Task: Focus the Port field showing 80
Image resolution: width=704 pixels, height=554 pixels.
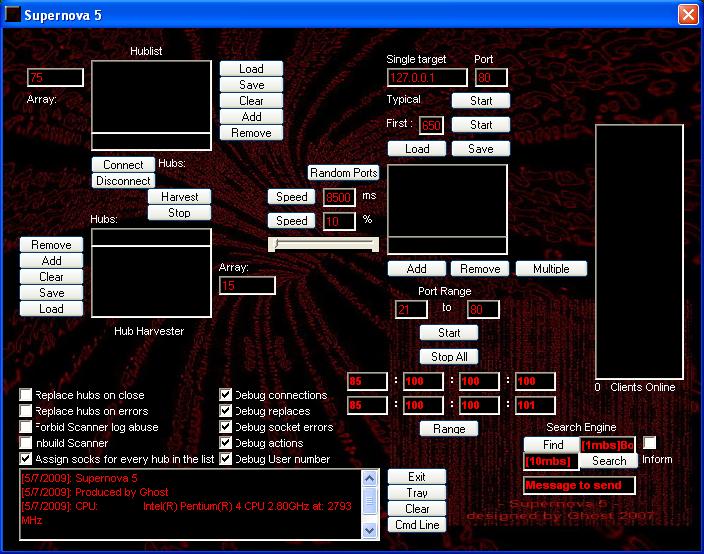Action: (x=491, y=77)
